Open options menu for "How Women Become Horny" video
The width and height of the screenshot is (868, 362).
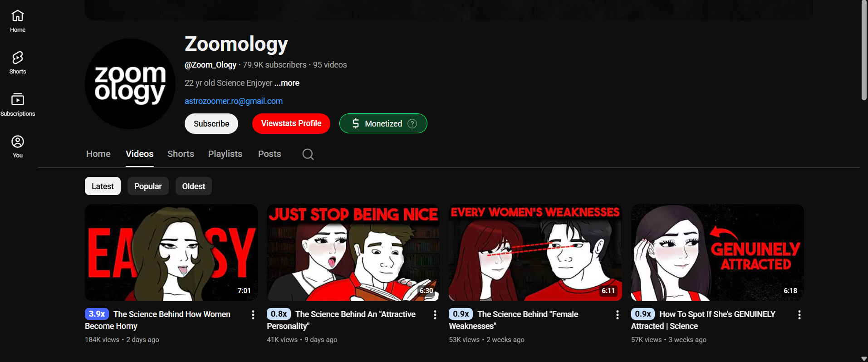click(x=253, y=315)
